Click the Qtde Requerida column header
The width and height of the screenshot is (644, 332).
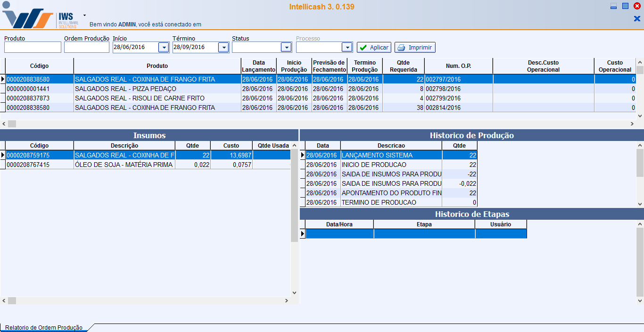[x=403, y=66]
